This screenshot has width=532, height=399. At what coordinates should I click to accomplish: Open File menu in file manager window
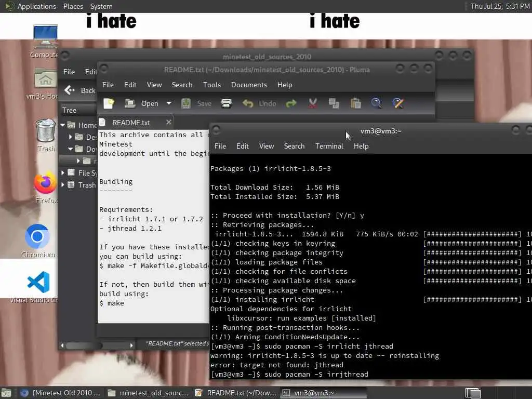69,72
